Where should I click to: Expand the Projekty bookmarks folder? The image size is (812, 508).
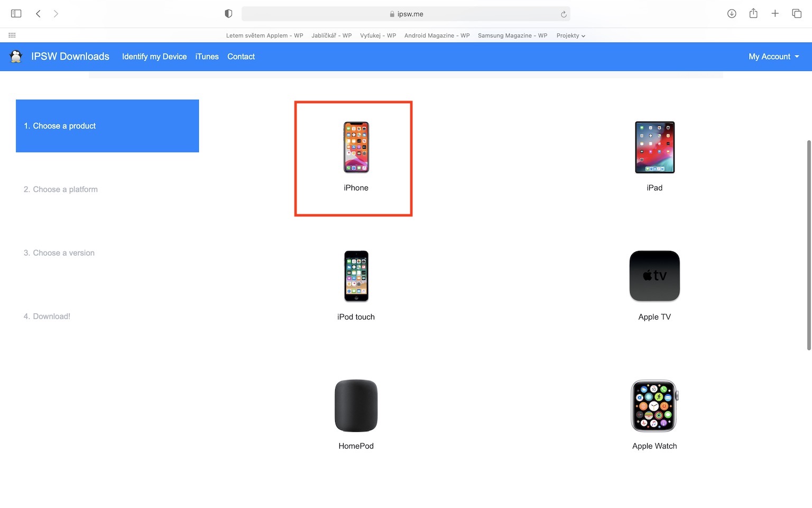(x=571, y=35)
